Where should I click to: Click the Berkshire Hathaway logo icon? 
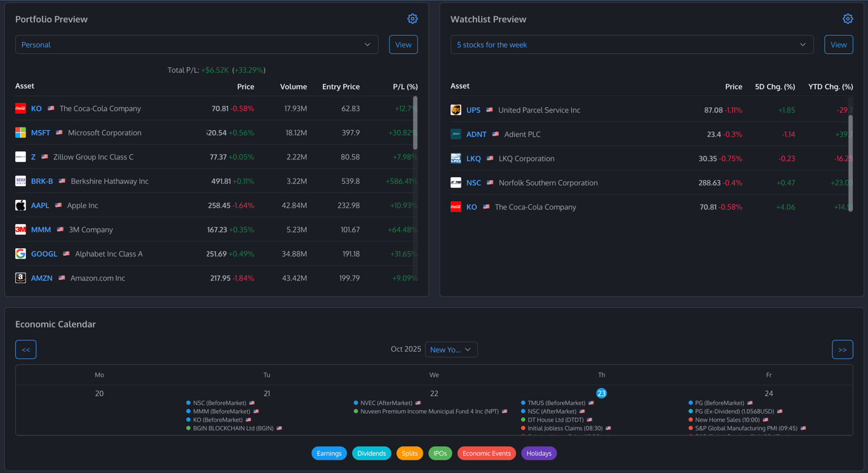(x=20, y=181)
